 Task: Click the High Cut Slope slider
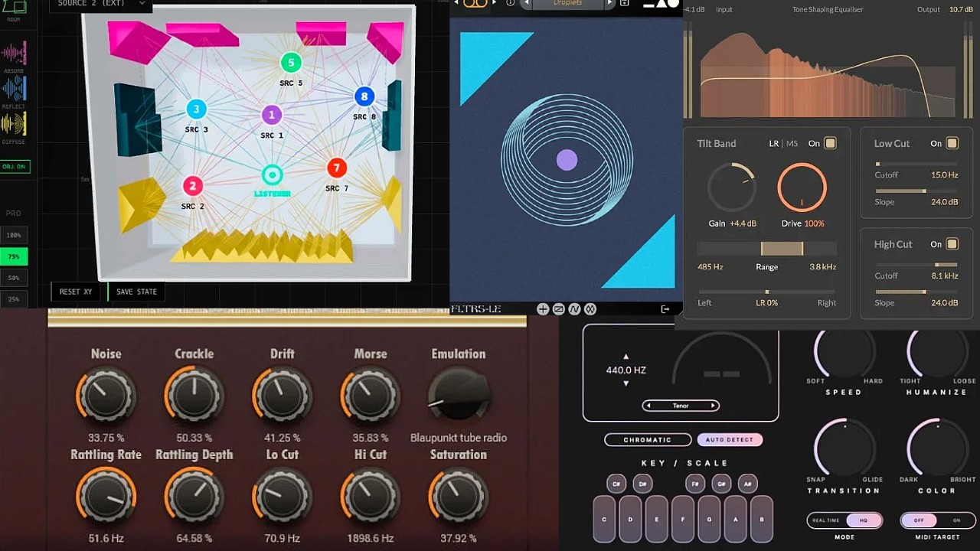click(916, 292)
